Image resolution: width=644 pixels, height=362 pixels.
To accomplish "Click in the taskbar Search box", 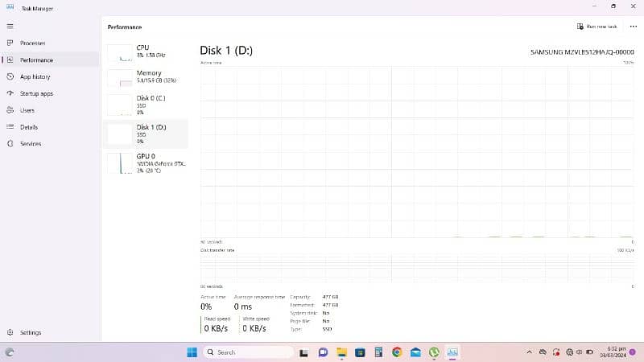I will pos(248,352).
